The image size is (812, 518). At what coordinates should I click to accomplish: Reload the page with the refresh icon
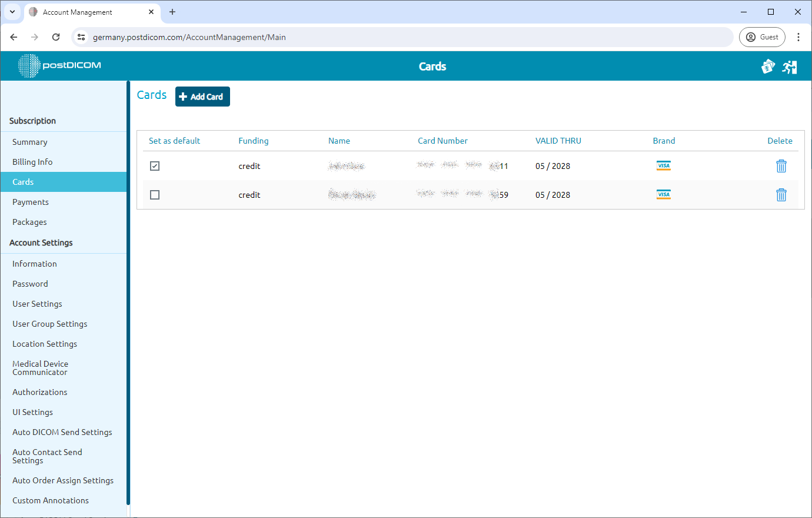(56, 37)
